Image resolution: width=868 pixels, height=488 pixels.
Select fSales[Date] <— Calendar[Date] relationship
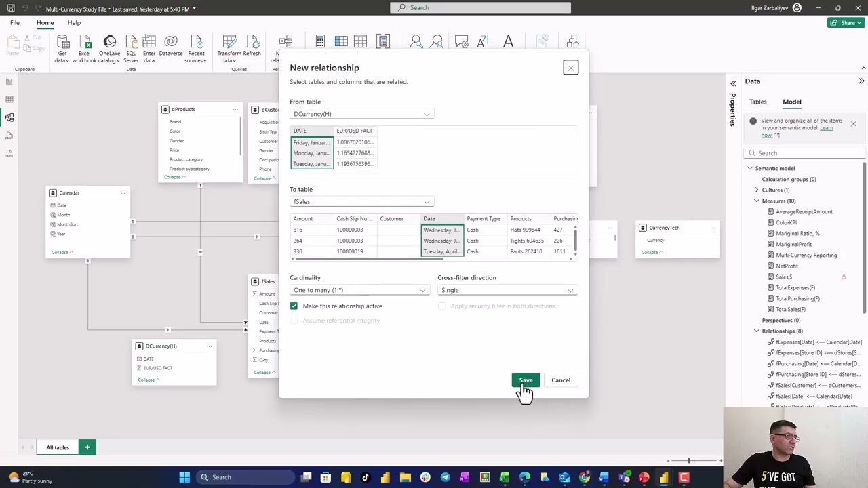(x=814, y=396)
